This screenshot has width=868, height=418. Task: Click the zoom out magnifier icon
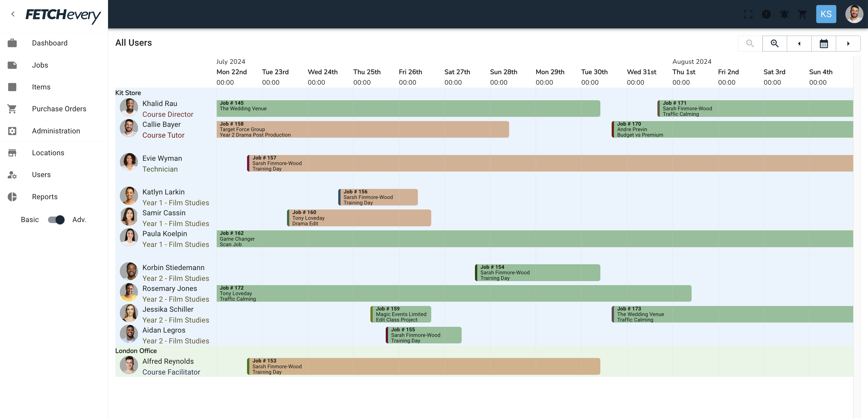(750, 43)
